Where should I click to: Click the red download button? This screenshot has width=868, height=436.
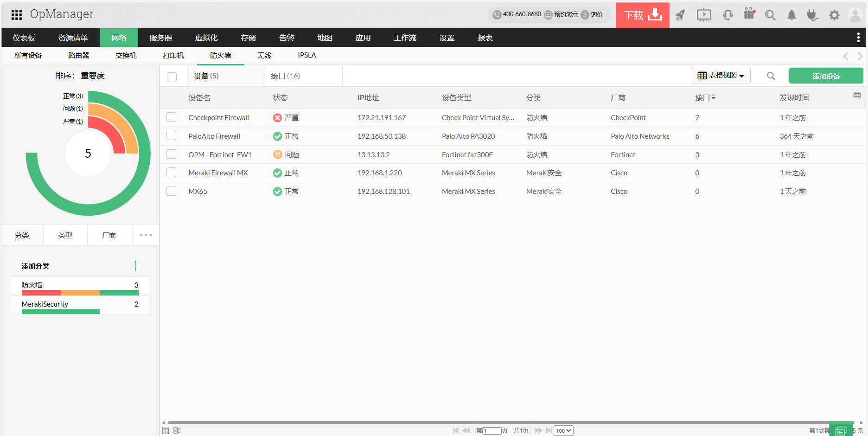[642, 15]
